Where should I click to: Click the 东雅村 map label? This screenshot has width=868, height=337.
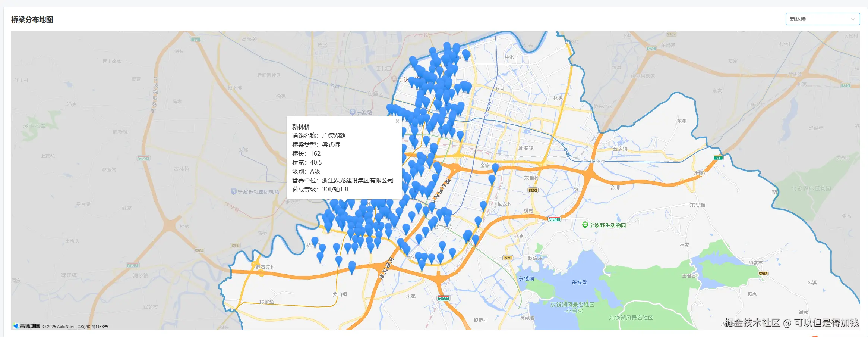(x=531, y=178)
